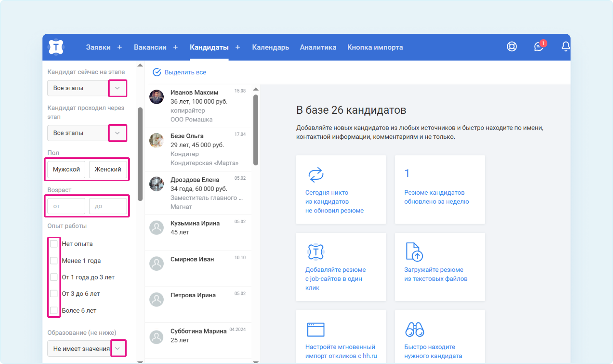Click plus icon next to Заявки

(x=120, y=47)
